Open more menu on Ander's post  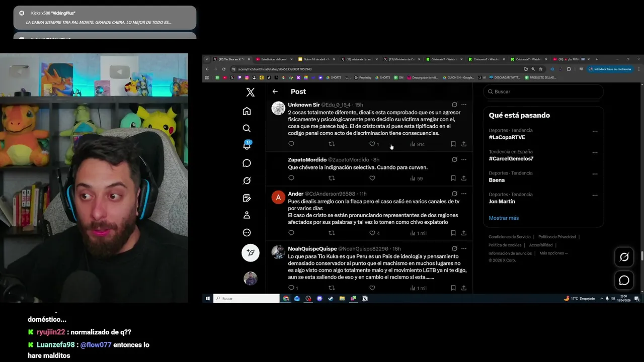464,194
